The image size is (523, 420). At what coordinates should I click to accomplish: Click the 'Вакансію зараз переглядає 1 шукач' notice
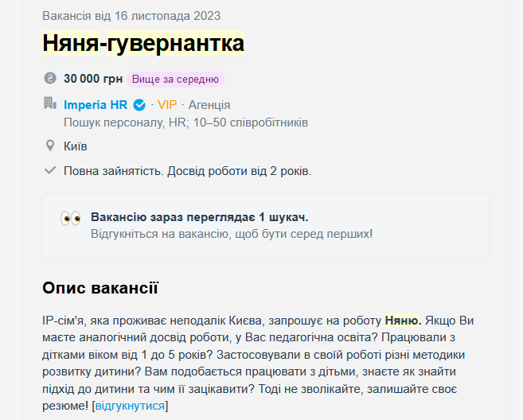[x=200, y=217]
